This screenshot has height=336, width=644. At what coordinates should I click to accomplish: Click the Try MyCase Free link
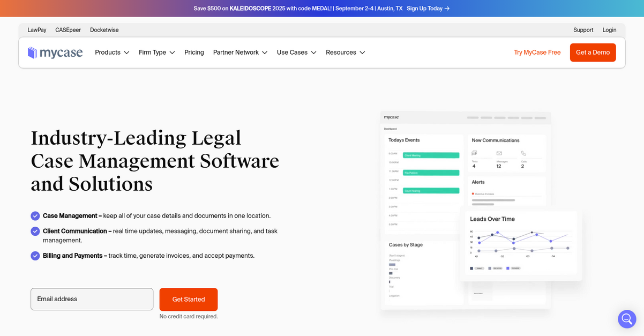coord(537,53)
